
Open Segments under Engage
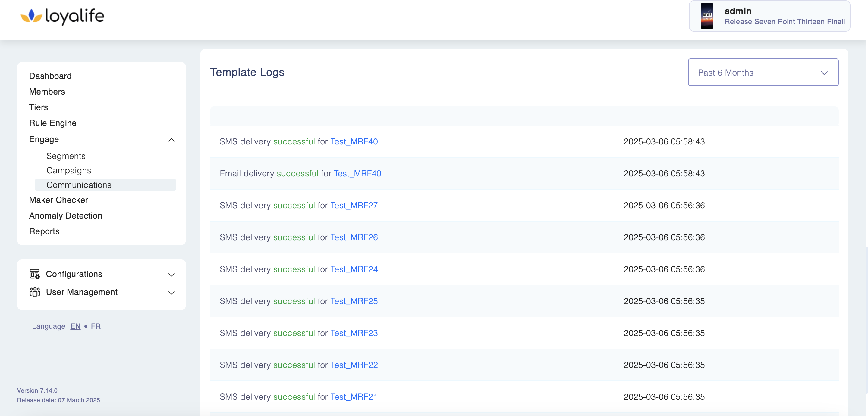66,156
